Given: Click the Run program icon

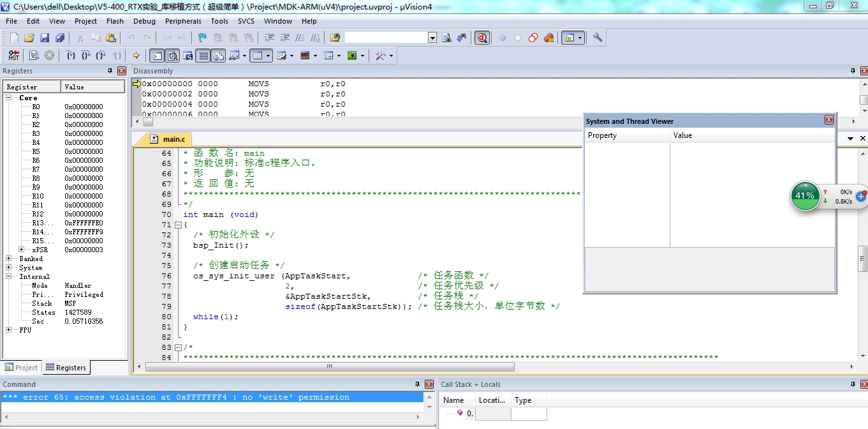Looking at the screenshot, I should tap(34, 56).
